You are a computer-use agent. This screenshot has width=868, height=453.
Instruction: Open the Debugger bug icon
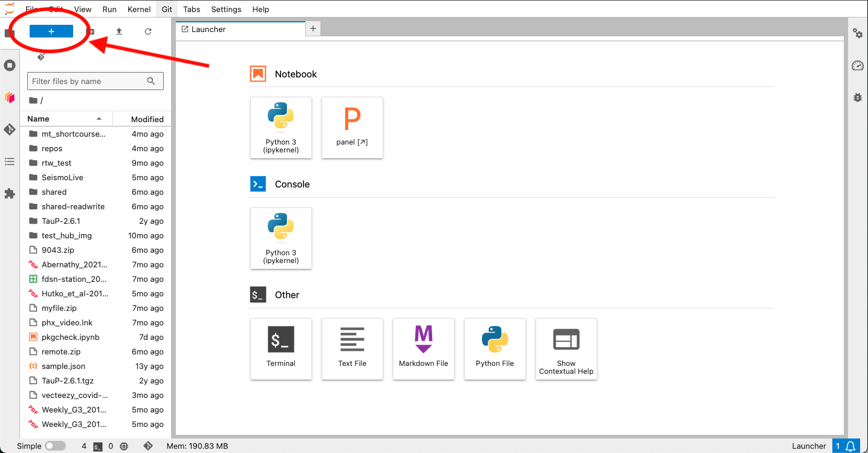(858, 97)
